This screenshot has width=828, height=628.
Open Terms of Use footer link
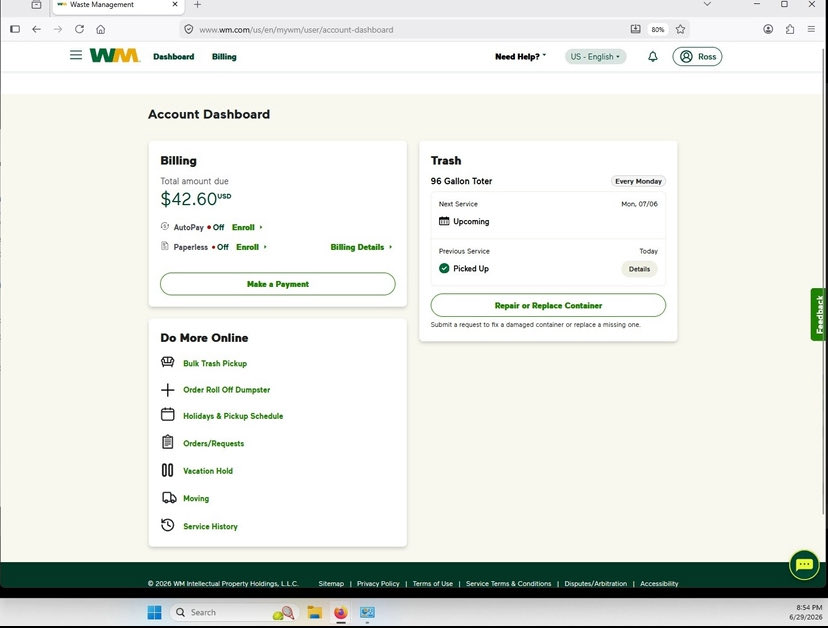[x=432, y=584]
